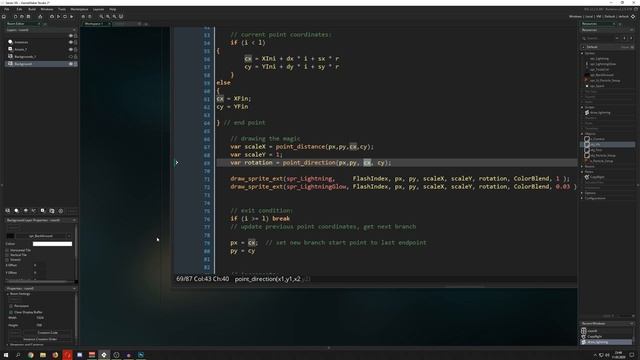This screenshot has width=640, height=360.
Task: Click the filled play Run icon in the toolbar
Action: click(x=71, y=17)
